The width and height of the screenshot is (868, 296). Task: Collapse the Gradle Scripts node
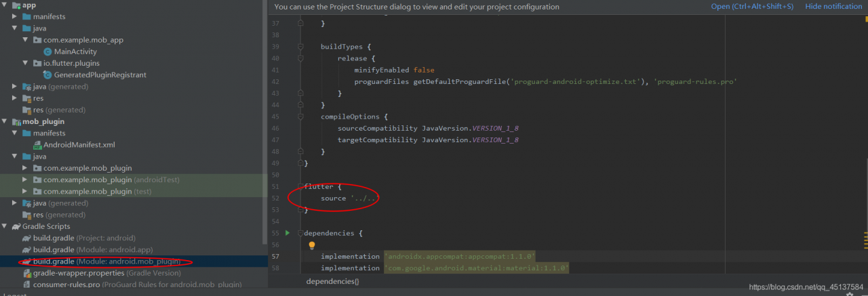[5, 226]
